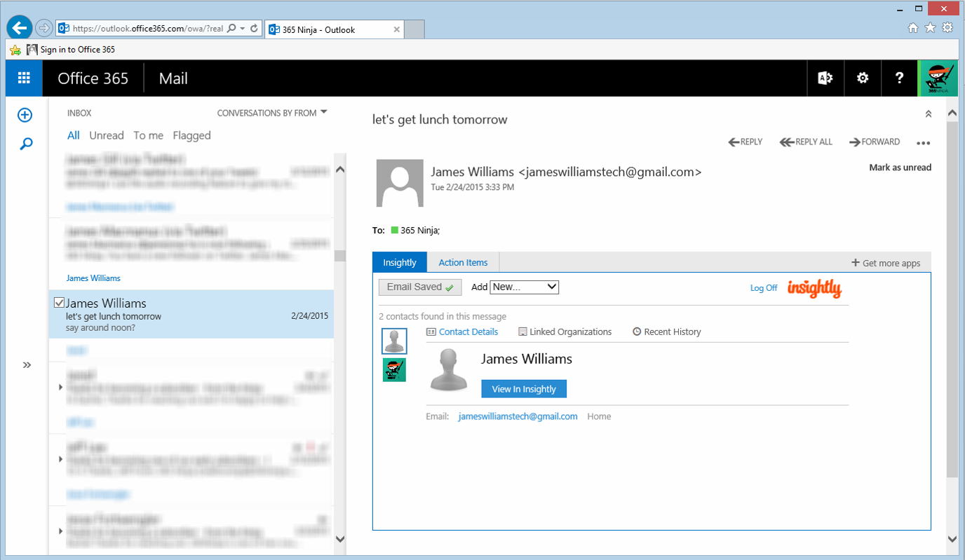Open browser tools gear icon
Viewport: 965px width, 560px height.
pyautogui.click(x=947, y=28)
